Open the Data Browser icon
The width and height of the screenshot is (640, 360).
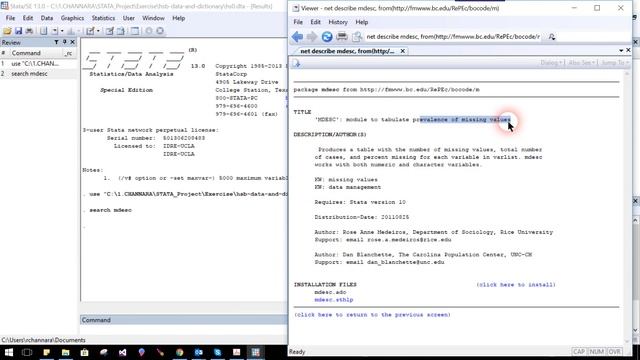click(121, 31)
